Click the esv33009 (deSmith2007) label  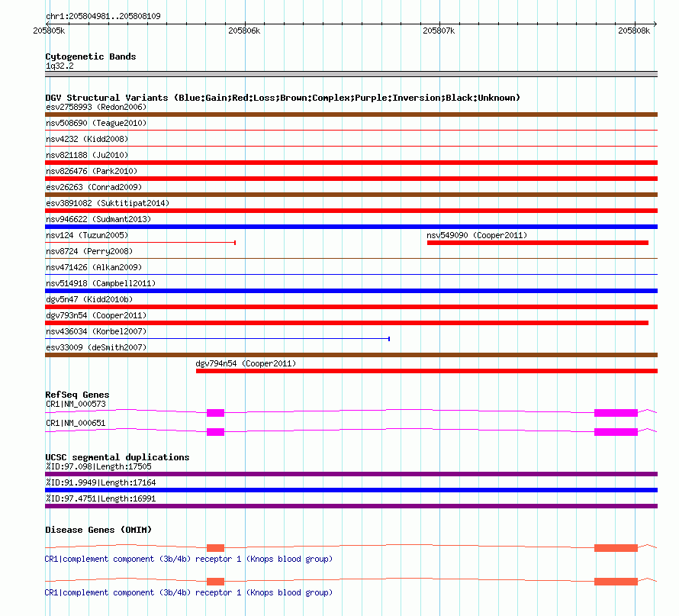pos(96,347)
